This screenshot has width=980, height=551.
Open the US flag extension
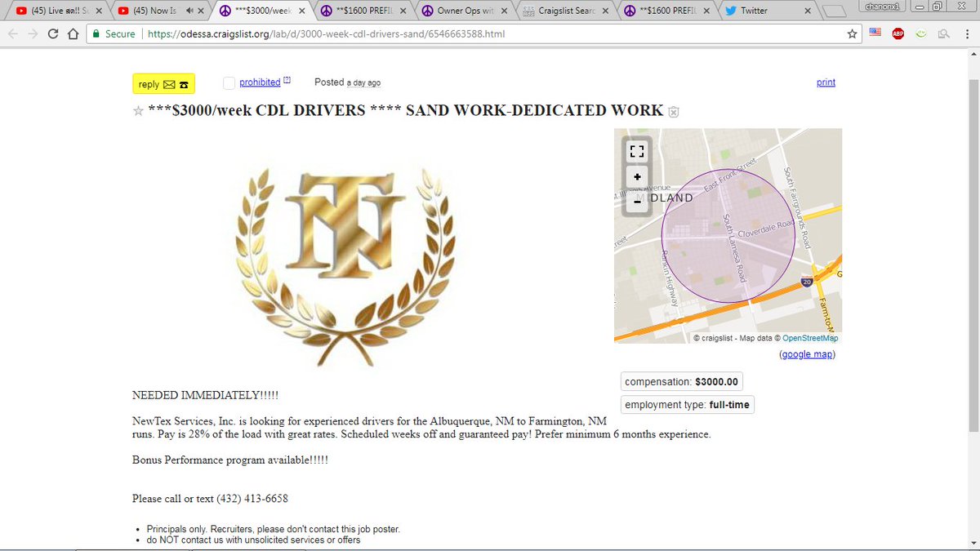point(875,33)
